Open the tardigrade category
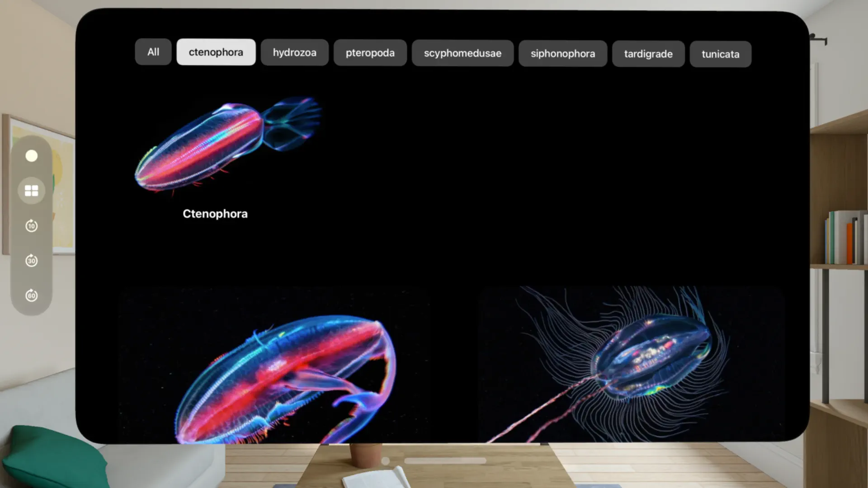The width and height of the screenshot is (868, 488). click(x=648, y=54)
